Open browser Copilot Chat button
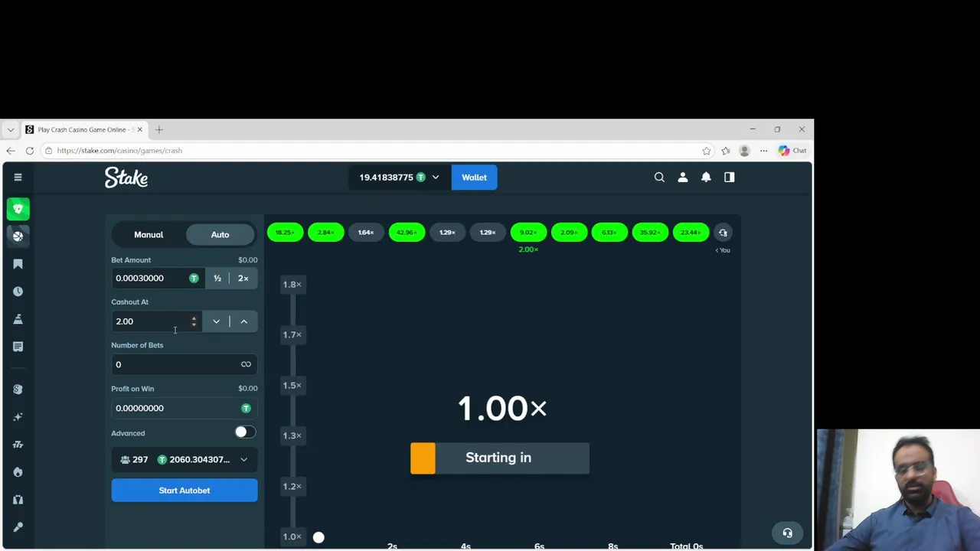Viewport: 980px width, 551px height. [x=792, y=151]
